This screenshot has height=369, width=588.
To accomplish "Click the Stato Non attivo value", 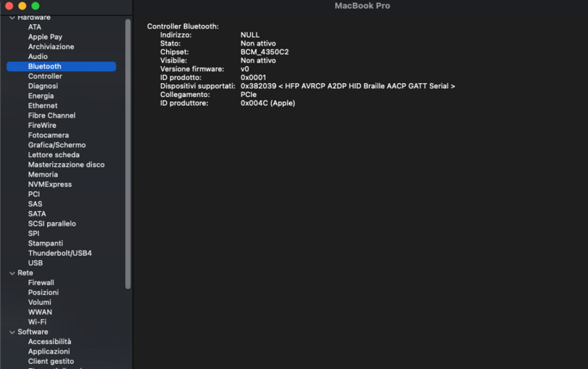I will click(x=258, y=43).
